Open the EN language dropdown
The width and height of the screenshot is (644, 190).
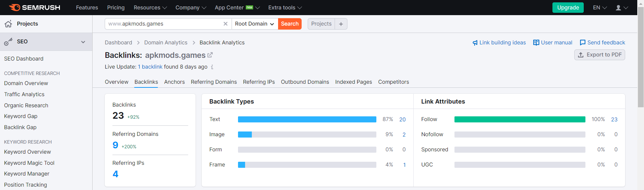[600, 7]
